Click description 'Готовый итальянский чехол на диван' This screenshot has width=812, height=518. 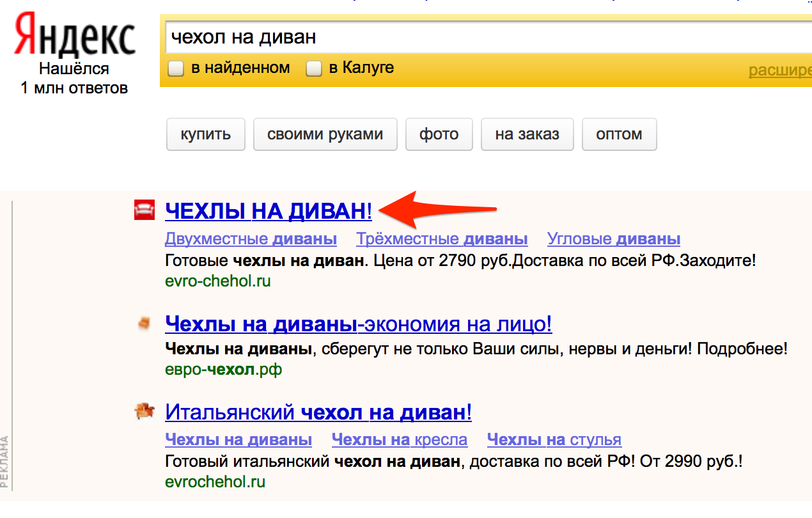(x=313, y=462)
